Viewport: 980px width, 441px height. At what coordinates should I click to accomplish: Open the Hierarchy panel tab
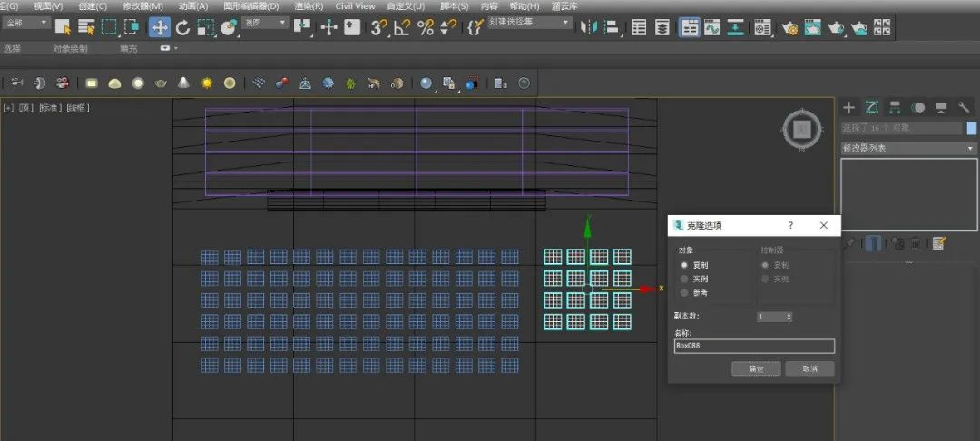point(895,107)
